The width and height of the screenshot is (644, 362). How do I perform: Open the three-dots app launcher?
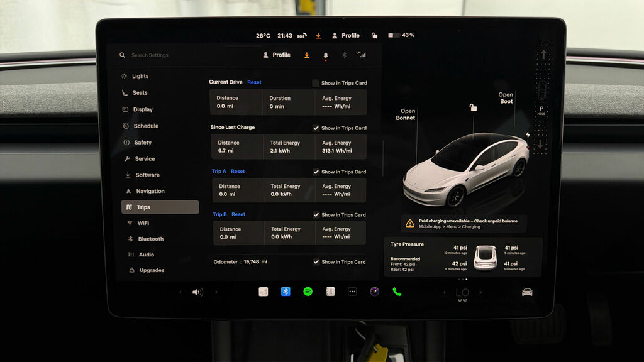[352, 292]
